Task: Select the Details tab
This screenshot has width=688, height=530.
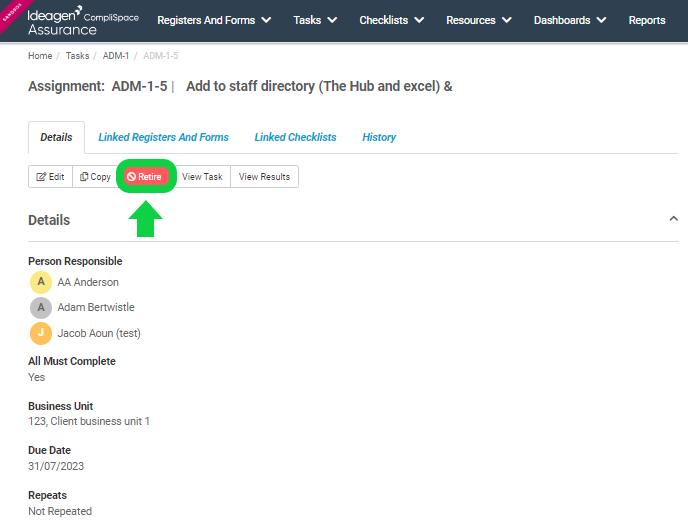Action: (x=56, y=137)
